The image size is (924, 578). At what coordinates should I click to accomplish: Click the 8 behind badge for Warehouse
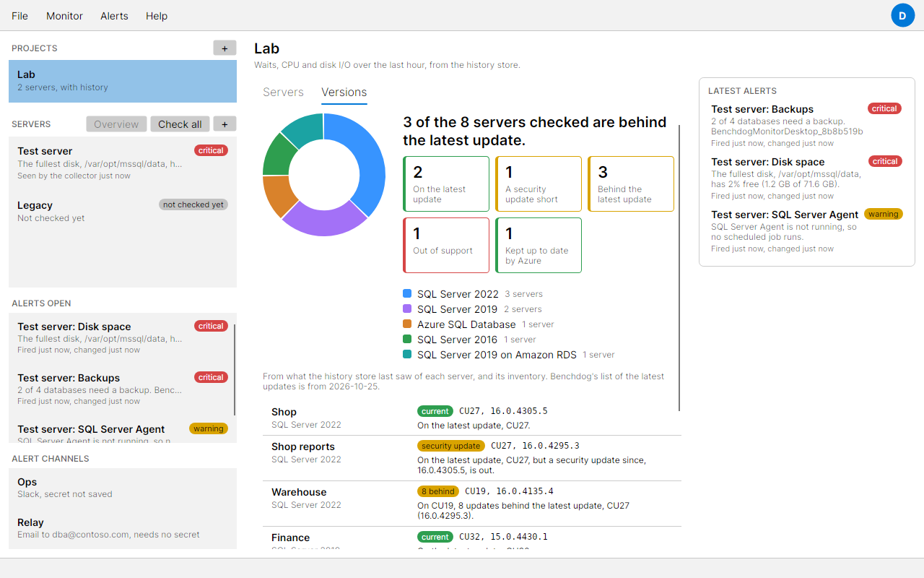(x=438, y=491)
